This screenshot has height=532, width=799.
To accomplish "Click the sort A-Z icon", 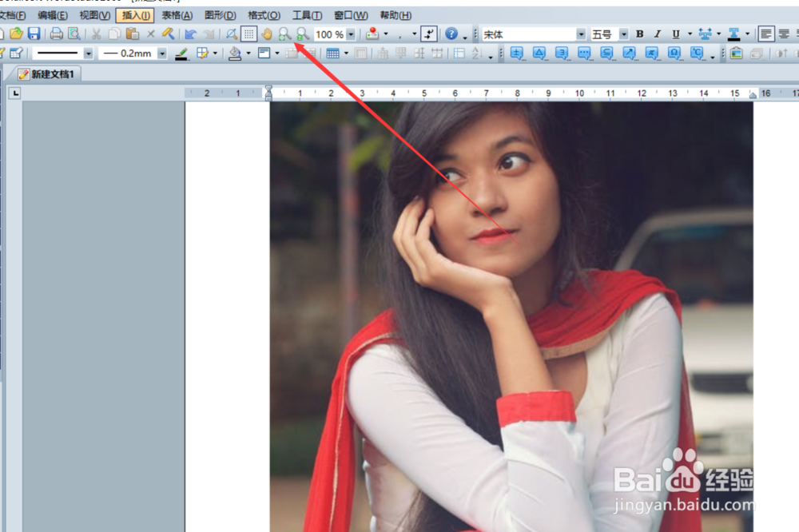I will [x=477, y=54].
